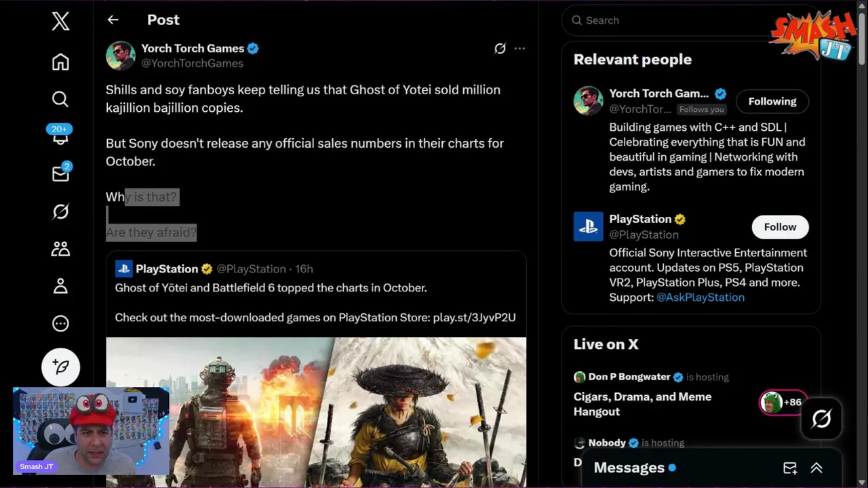Click @PlayStation handle in Relevant people
The width and height of the screenshot is (868, 488).
click(x=644, y=235)
